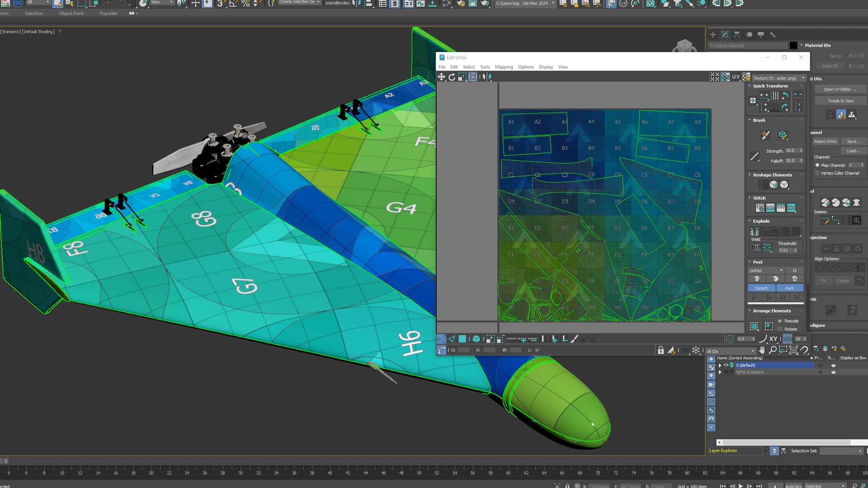Open the Texture Checker map dropdown

(x=779, y=78)
